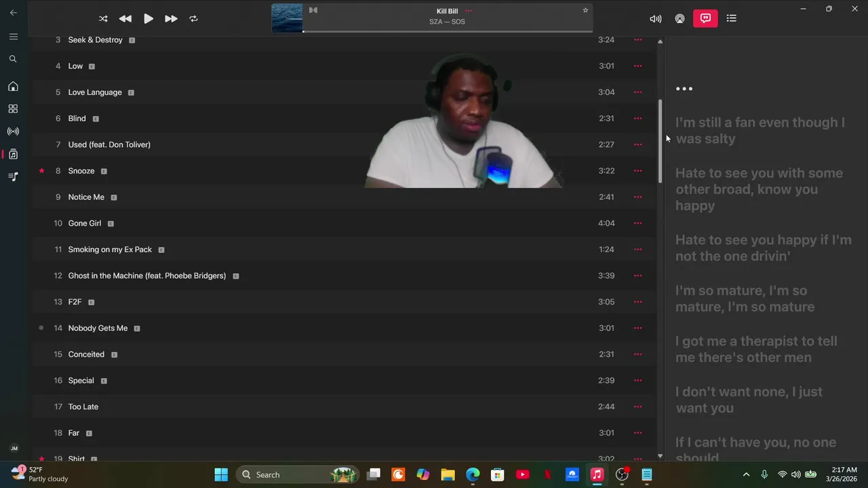Open Microsoft Edge from taskbar

(473, 474)
